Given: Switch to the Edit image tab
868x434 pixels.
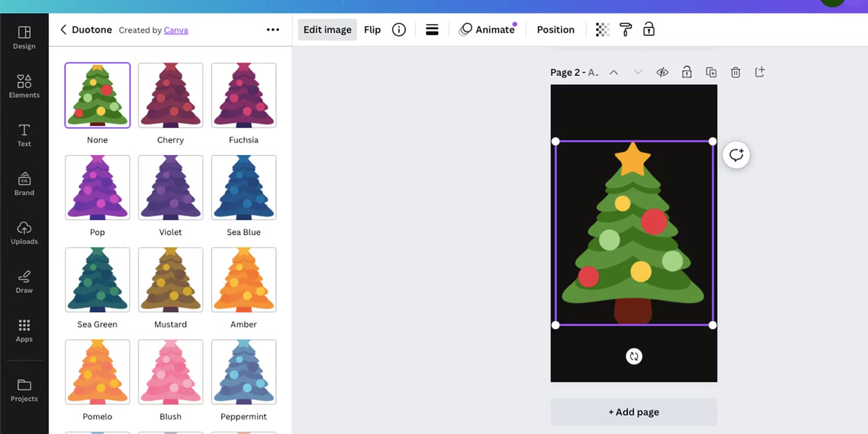Looking at the screenshot, I should pyautogui.click(x=327, y=29).
